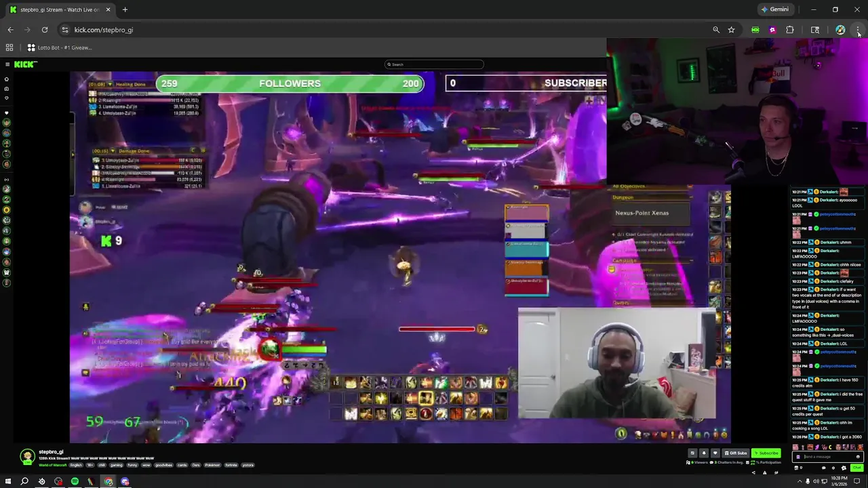
Task: Open Spotify from the taskbar
Action: click(75, 481)
